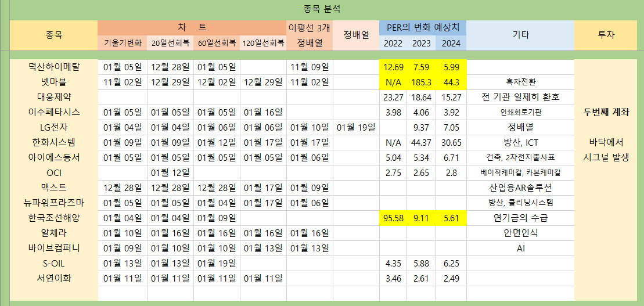Select the 인쇄회로기판 note cell

click(520, 112)
